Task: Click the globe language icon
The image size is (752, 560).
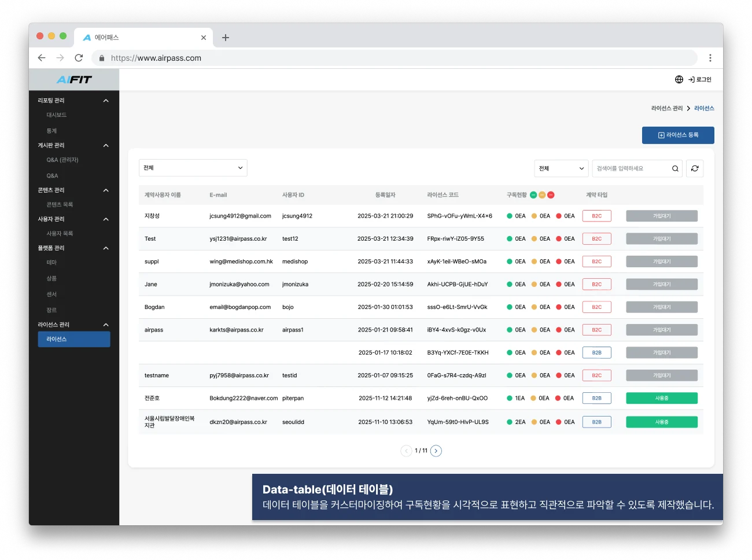Action: pyautogui.click(x=679, y=79)
